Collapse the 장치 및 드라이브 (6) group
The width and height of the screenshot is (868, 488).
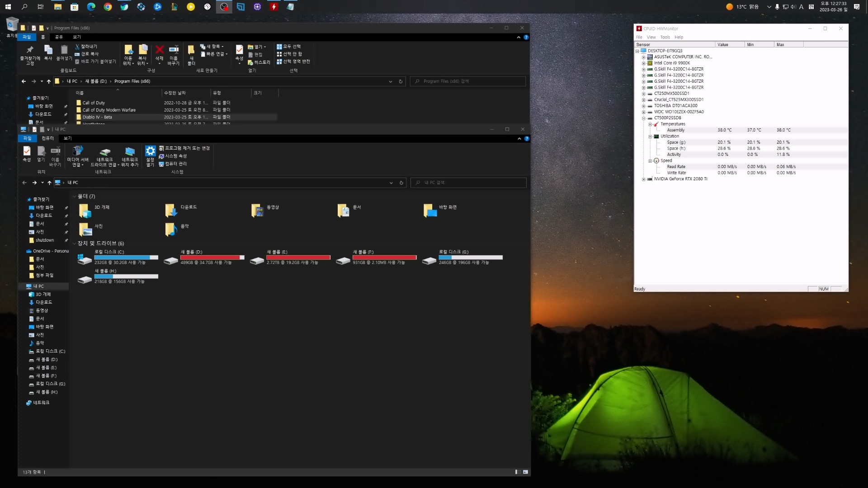point(75,243)
